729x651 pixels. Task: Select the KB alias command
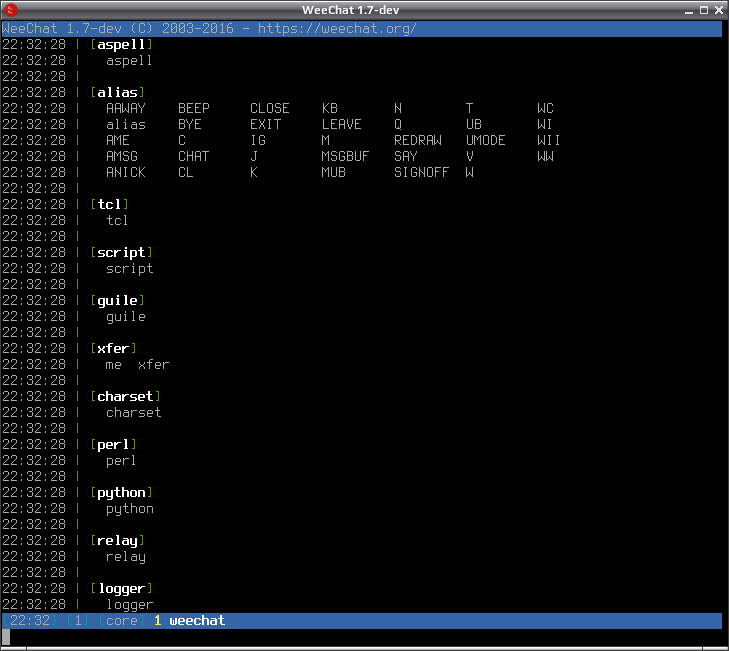point(330,108)
